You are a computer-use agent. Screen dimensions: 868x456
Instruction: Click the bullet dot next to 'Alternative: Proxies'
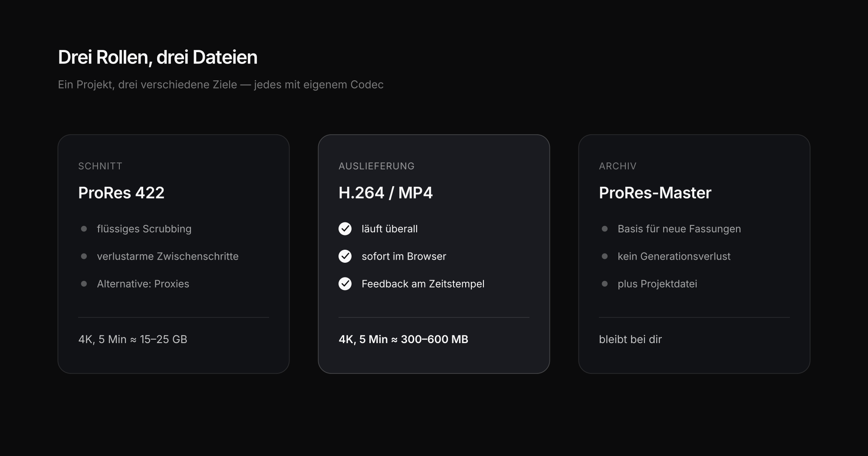[x=84, y=284]
